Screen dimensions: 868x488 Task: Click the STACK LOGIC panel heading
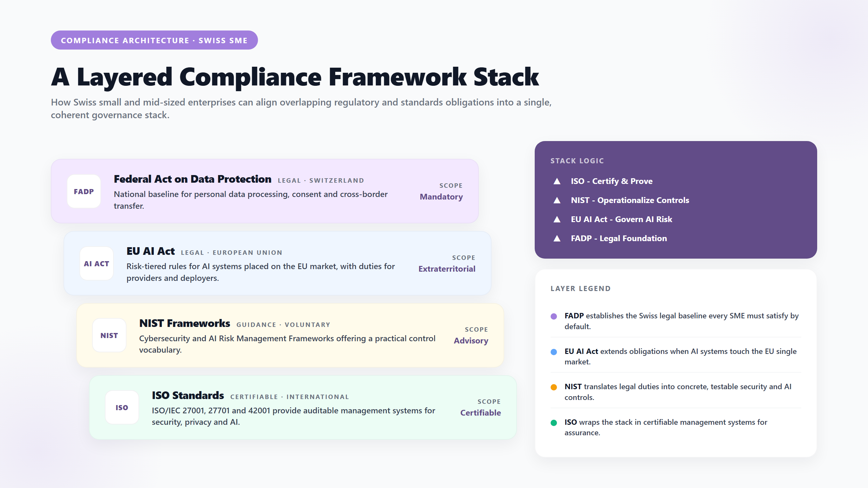(577, 161)
